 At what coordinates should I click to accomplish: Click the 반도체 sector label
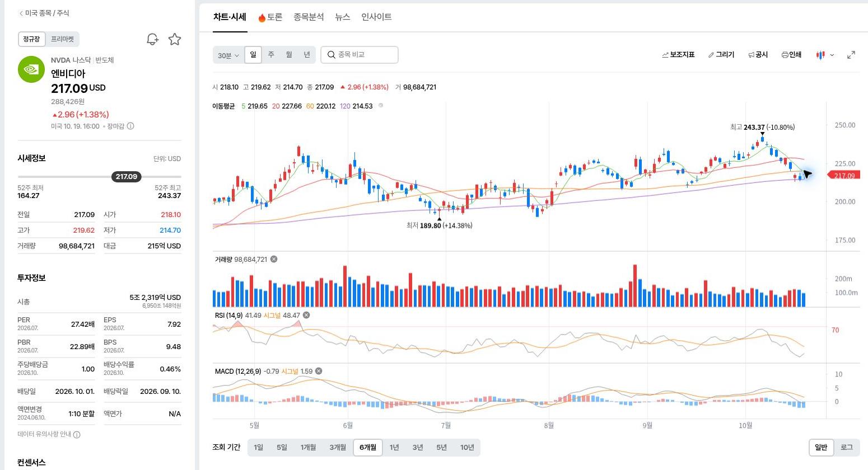pos(105,60)
